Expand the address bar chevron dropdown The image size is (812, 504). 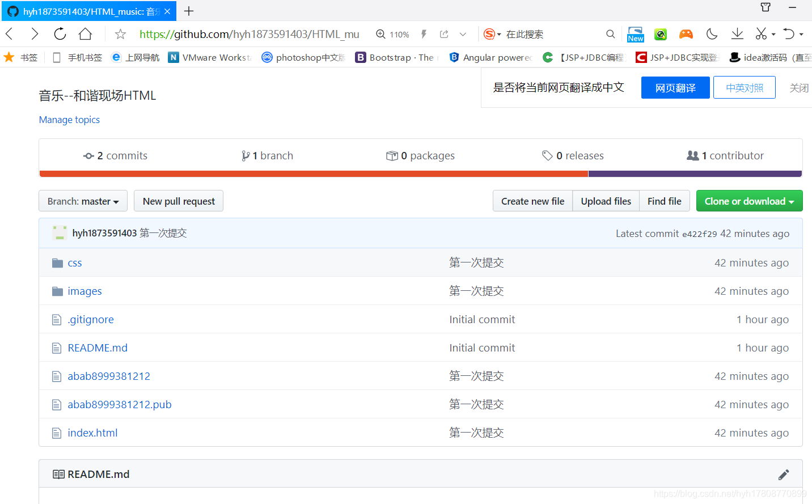[x=463, y=34]
